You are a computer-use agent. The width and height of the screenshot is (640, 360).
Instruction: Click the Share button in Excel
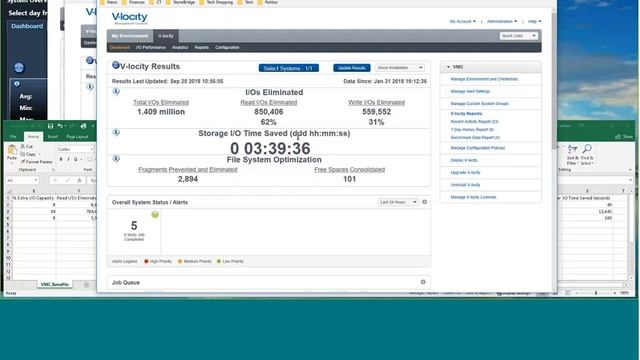click(624, 137)
